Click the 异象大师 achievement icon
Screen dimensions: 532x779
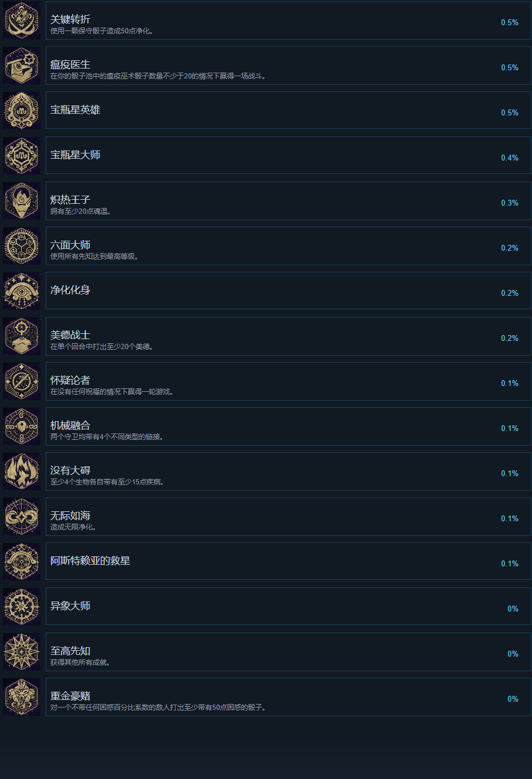(22, 607)
